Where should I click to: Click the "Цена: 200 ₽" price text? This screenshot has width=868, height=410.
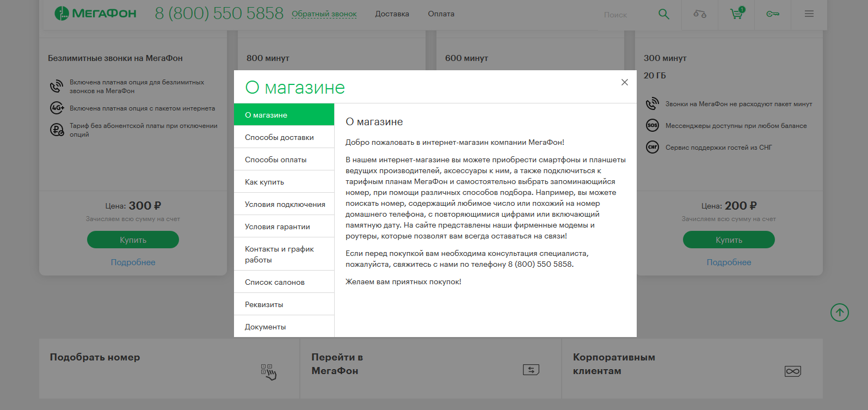click(729, 206)
